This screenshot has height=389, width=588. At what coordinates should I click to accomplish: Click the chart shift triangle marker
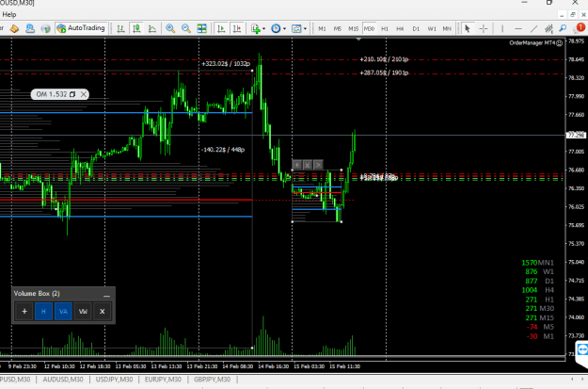pyautogui.click(x=358, y=39)
